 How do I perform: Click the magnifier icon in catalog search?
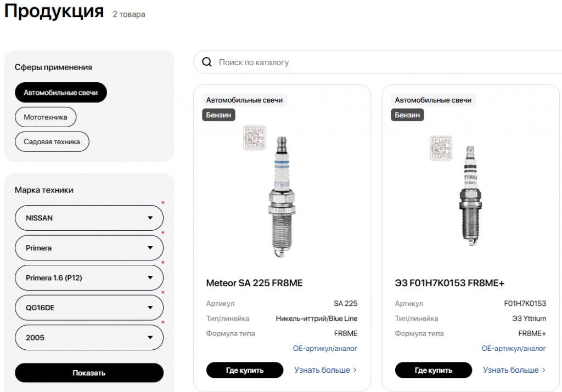pos(207,62)
